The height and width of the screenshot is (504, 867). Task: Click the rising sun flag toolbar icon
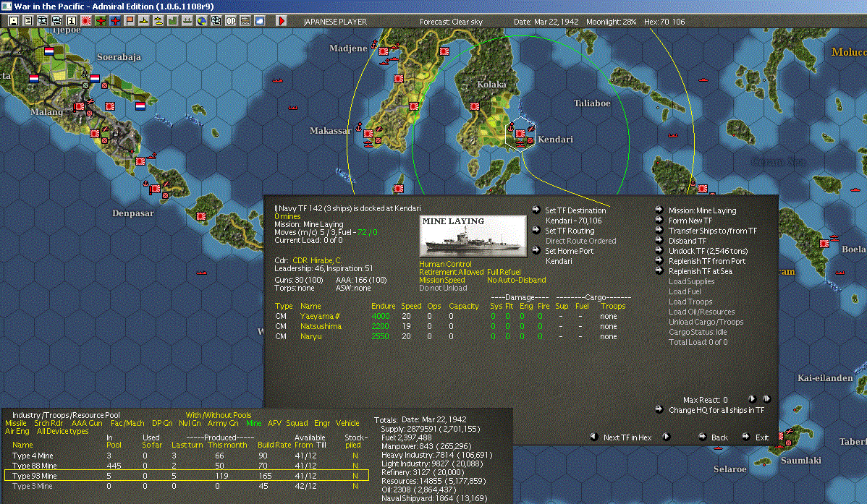(x=85, y=21)
